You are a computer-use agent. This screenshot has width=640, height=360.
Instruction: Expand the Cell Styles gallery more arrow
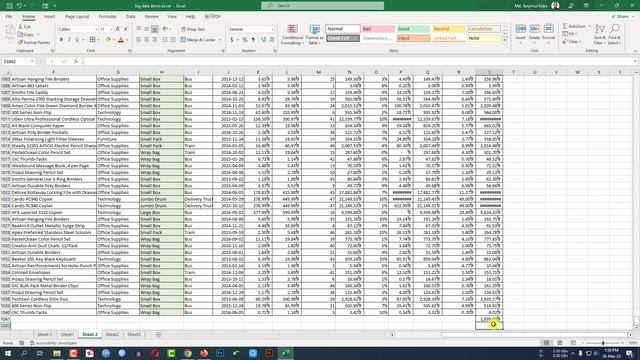tap(505, 41)
